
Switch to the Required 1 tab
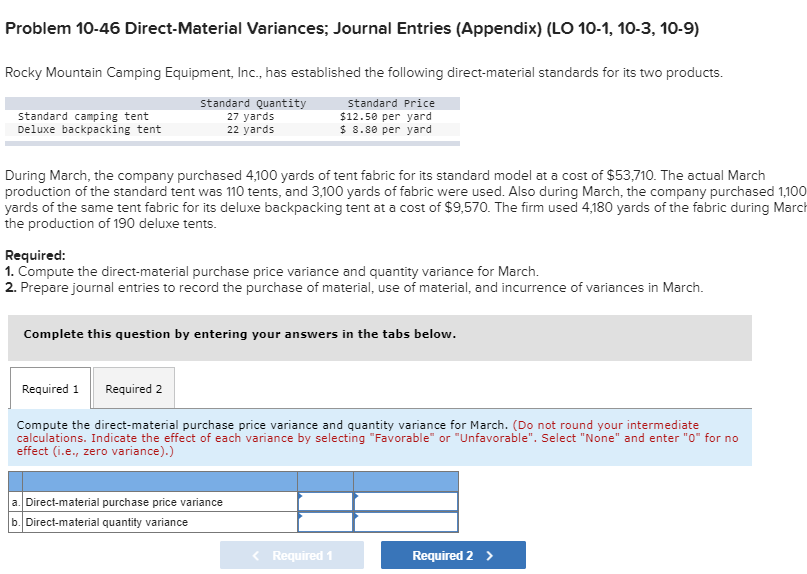coord(50,388)
